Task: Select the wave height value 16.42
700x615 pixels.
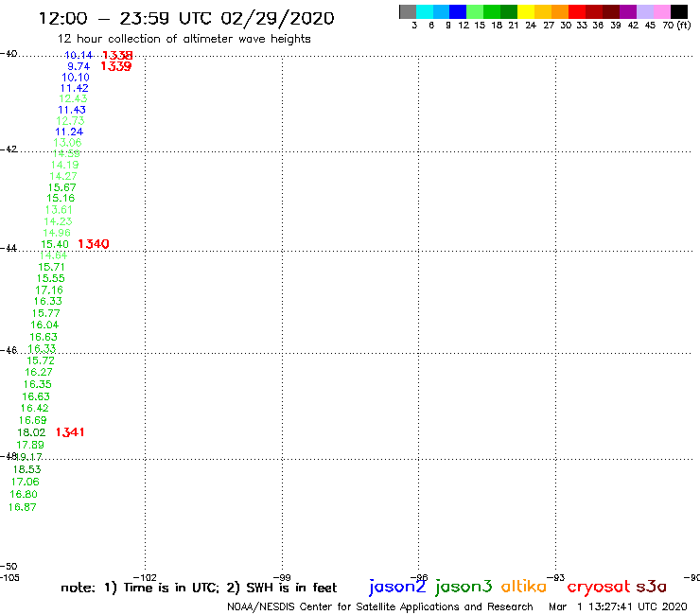Action: coord(35,408)
